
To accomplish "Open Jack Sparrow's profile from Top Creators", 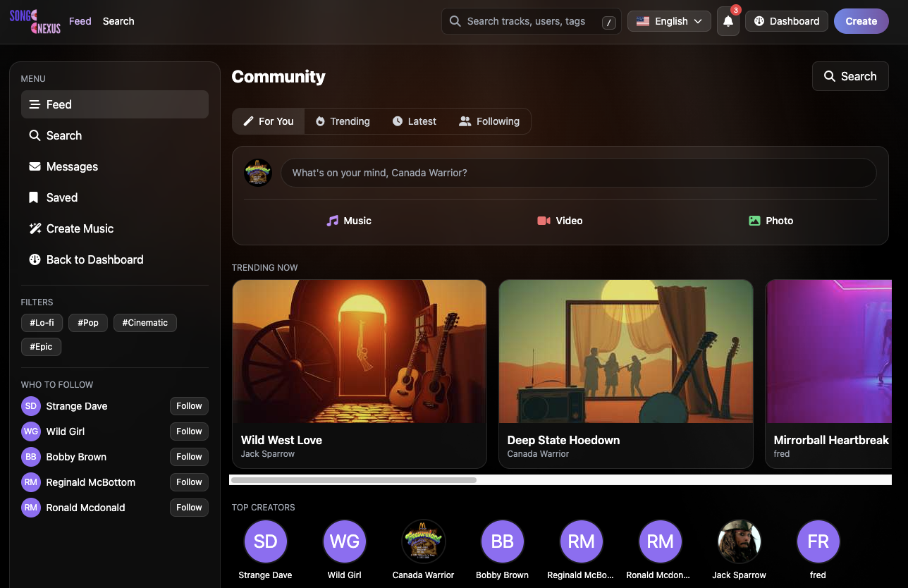I will click(739, 541).
